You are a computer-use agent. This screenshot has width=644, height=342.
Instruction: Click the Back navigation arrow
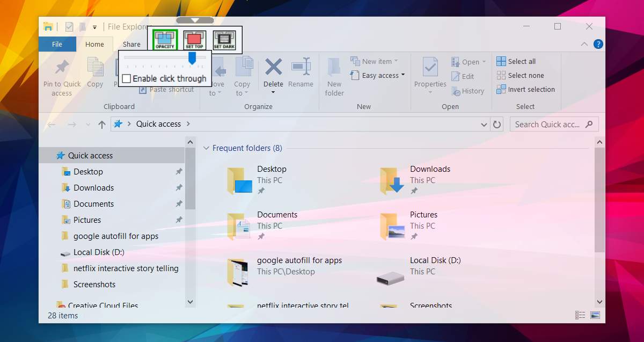[x=52, y=125]
